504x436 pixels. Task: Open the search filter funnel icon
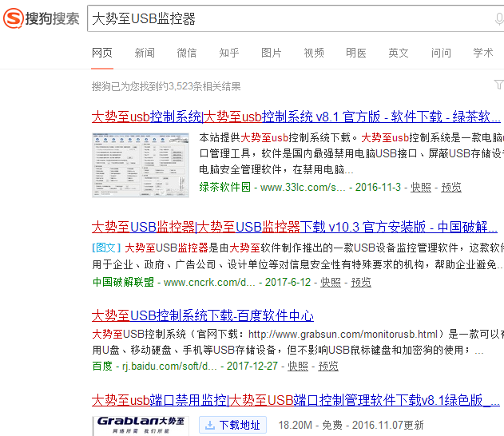point(498,85)
